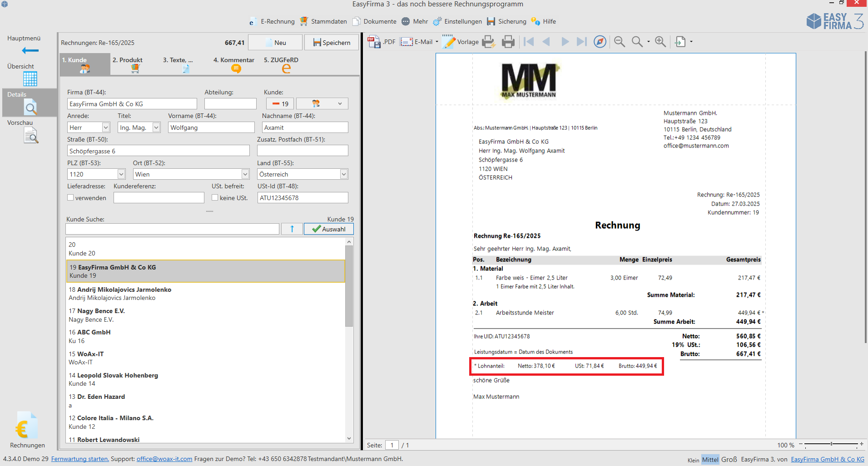The width and height of the screenshot is (868, 466).
Task: Open the export icon dropdown arrow
Action: pyautogui.click(x=691, y=42)
